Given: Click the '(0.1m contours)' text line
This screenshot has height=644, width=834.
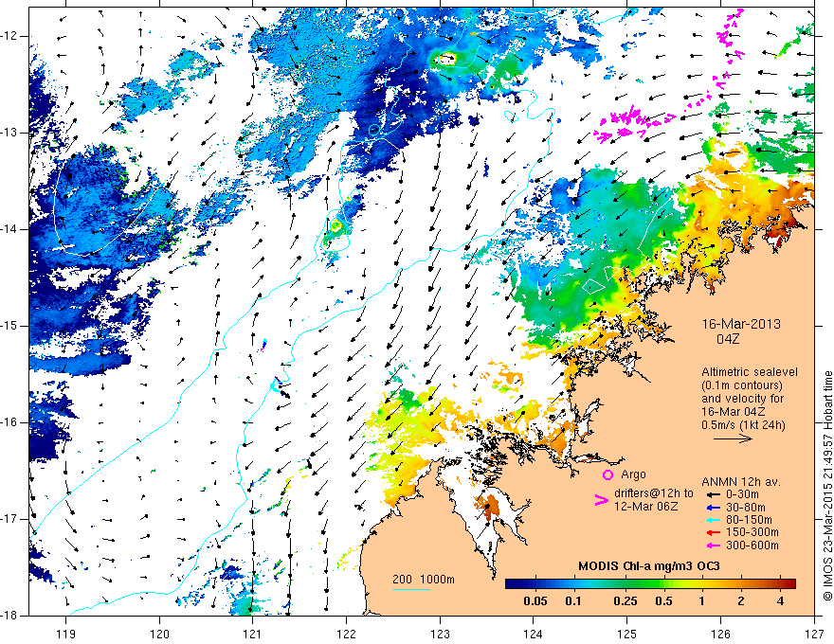Looking at the screenshot, I should 743,385.
